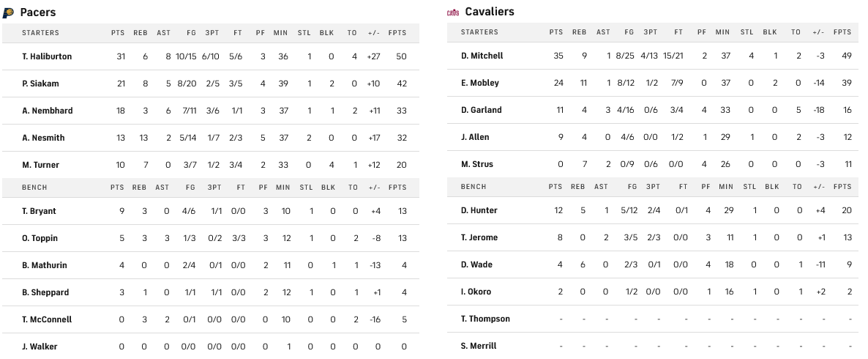Click Cavaliers bench 3PT column header
Viewport: 868px width, 359px height.
(x=650, y=187)
